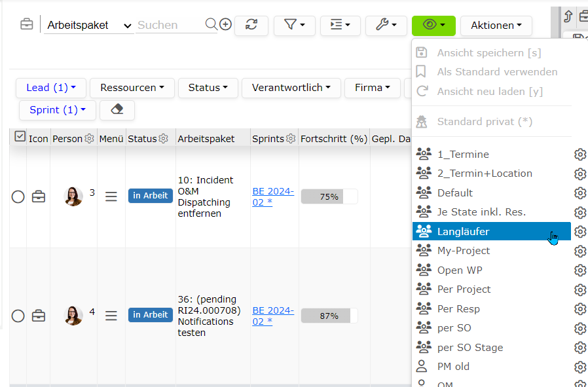Open settings gear for PM old view

[x=580, y=367]
